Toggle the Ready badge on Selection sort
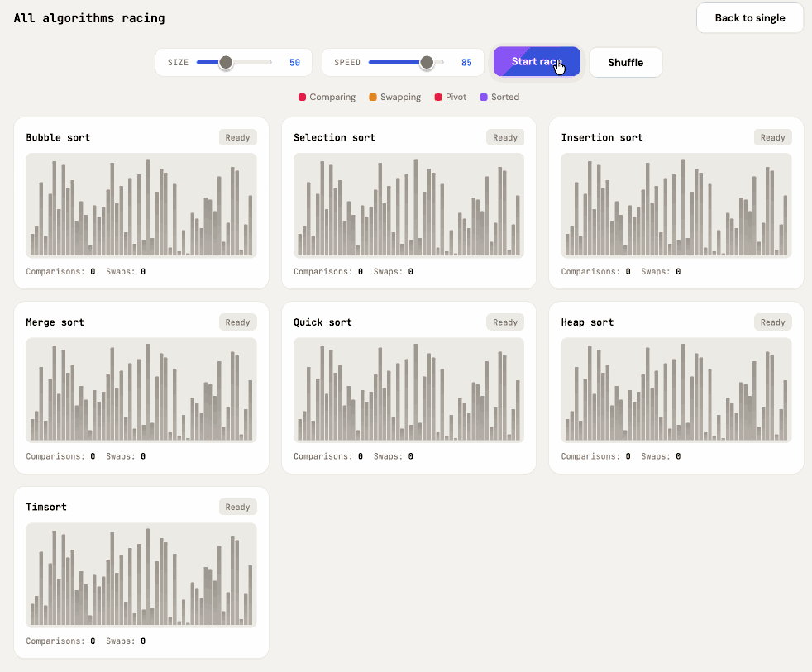This screenshot has width=812, height=672. 504,137
